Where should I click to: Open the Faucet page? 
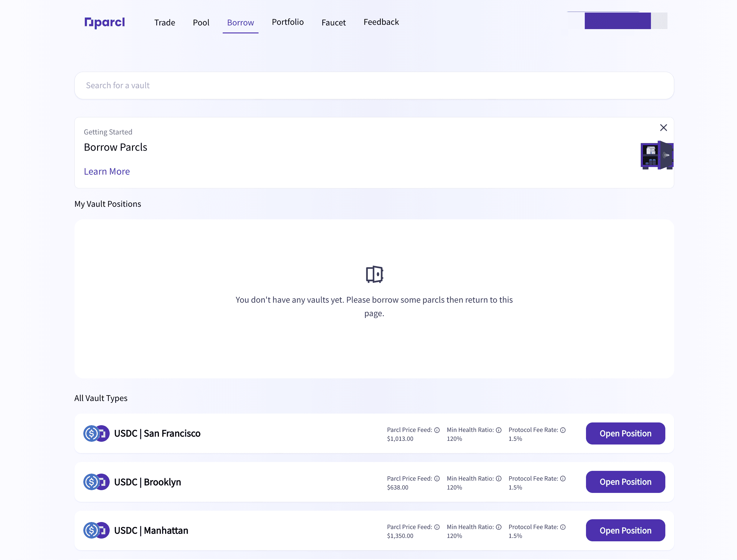(x=333, y=23)
